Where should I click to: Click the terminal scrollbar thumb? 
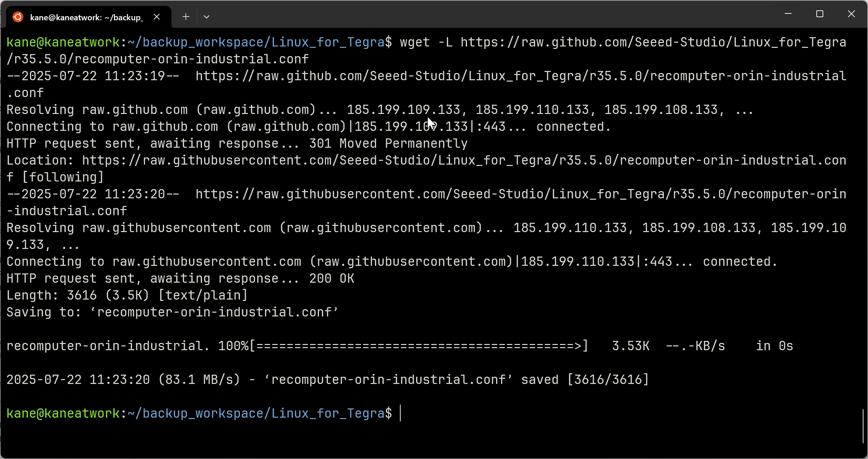pyautogui.click(x=863, y=426)
